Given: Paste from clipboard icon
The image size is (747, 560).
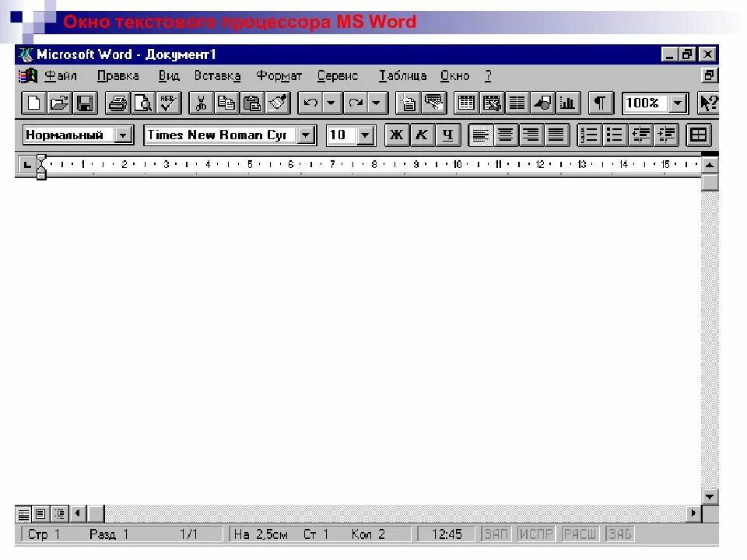Looking at the screenshot, I should click(x=252, y=103).
